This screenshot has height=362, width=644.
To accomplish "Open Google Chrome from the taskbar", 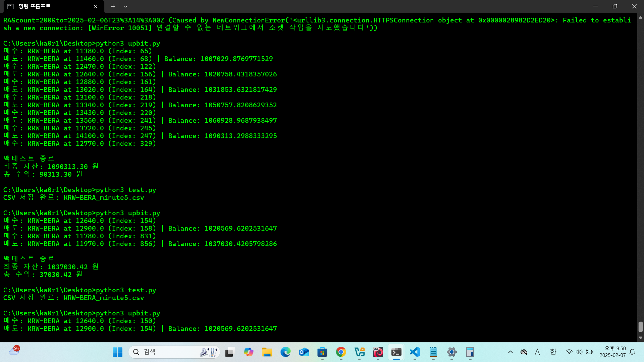I will 341,352.
